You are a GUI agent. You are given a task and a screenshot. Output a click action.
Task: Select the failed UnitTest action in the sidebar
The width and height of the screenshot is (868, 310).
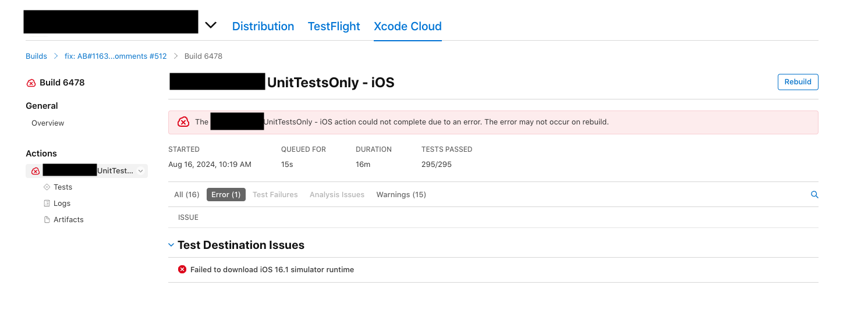point(87,171)
